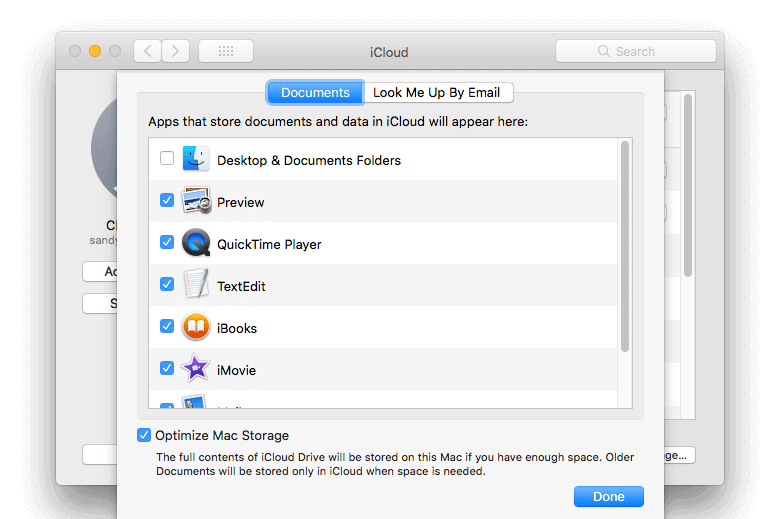This screenshot has width=771, height=519.
Task: Select the iMovie row label
Action: 236,371
